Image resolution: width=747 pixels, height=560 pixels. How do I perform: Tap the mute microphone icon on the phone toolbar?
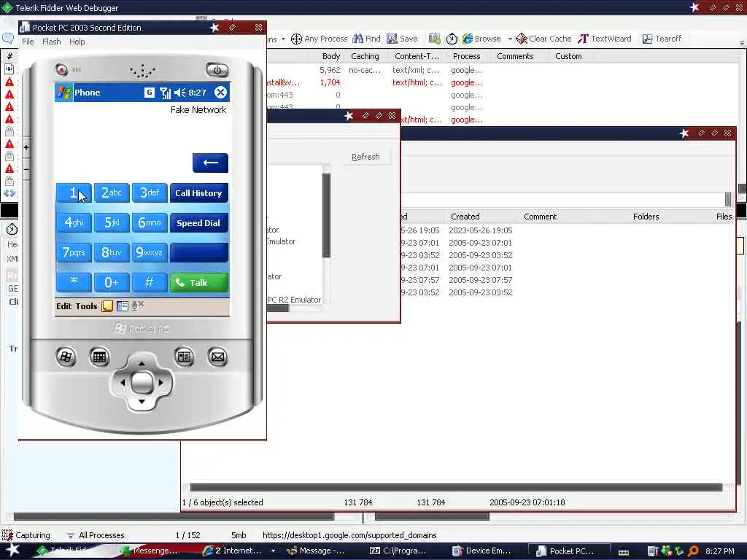pos(138,306)
